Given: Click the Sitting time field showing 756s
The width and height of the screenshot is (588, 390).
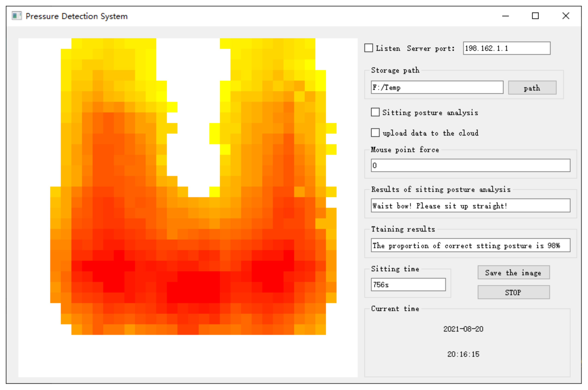Looking at the screenshot, I should (x=408, y=285).
